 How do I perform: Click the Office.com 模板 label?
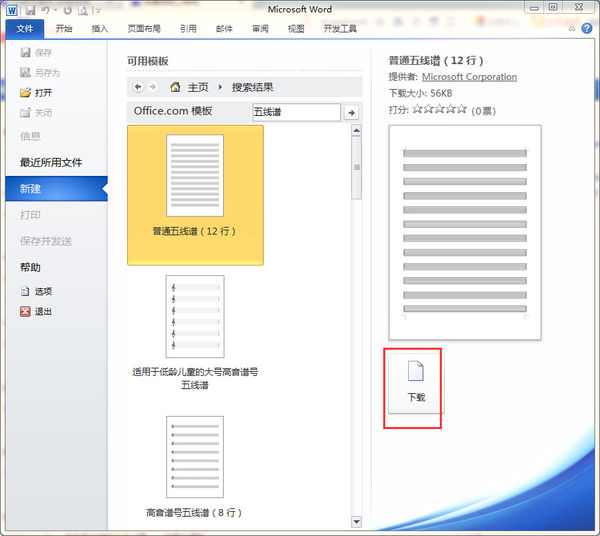(173, 111)
